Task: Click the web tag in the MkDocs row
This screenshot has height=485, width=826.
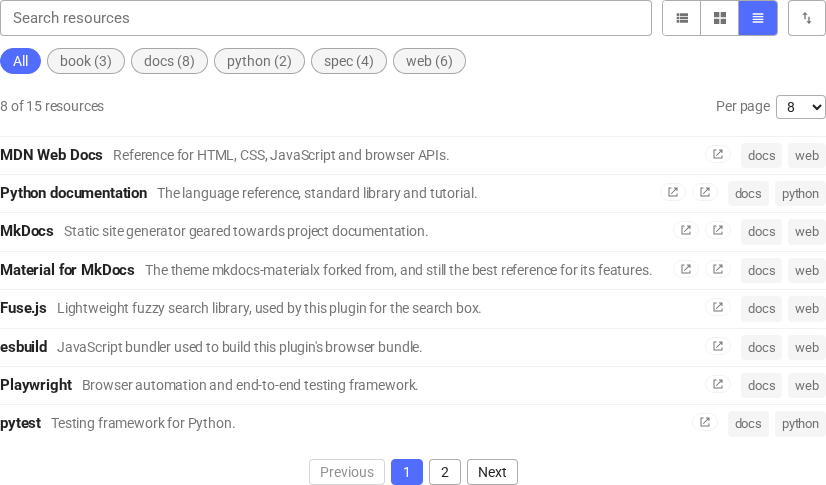Action: pyautogui.click(x=807, y=231)
